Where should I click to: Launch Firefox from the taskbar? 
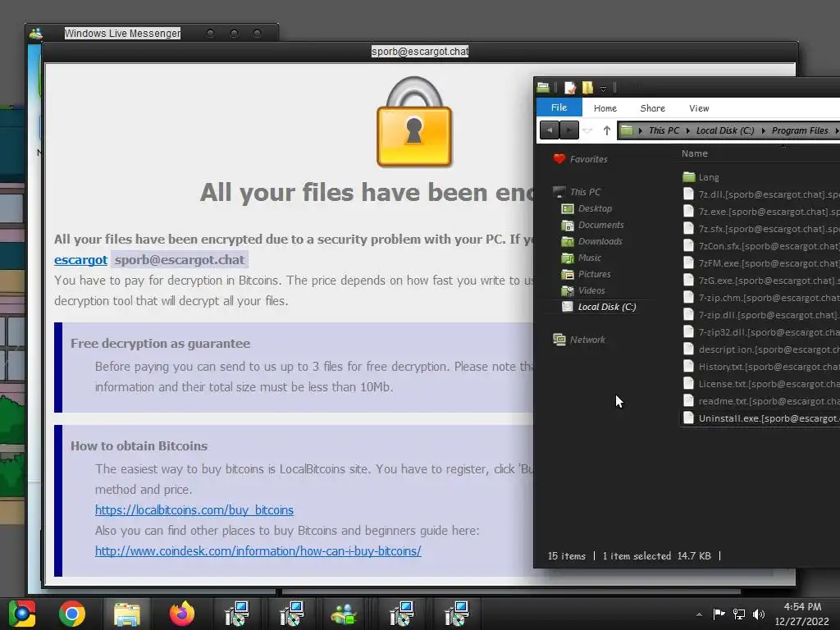[x=182, y=614]
